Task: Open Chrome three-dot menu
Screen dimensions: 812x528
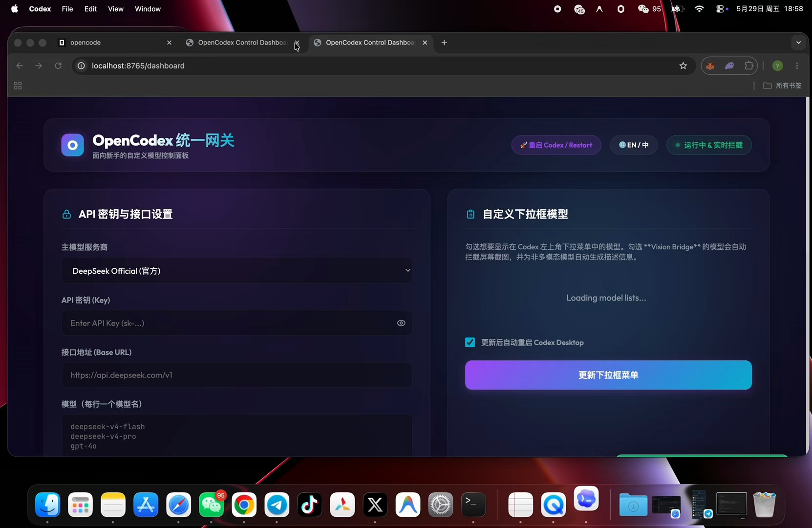Action: click(797, 66)
